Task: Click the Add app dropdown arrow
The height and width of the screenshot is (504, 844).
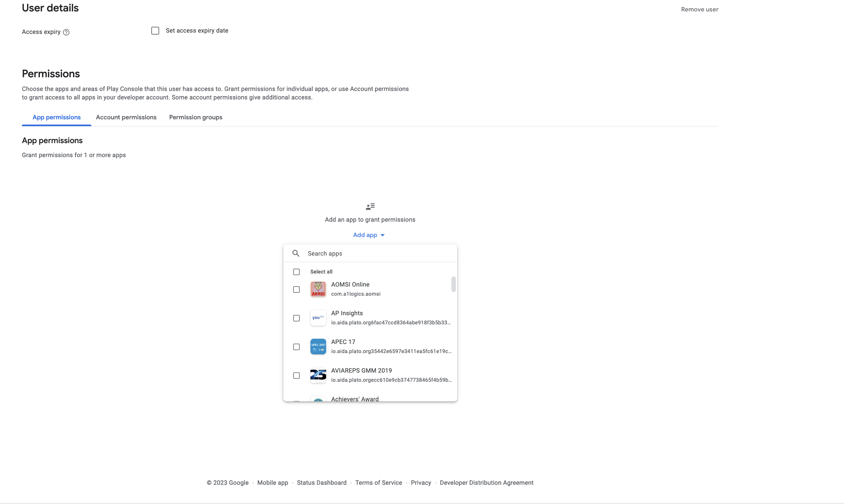Action: [x=383, y=235]
